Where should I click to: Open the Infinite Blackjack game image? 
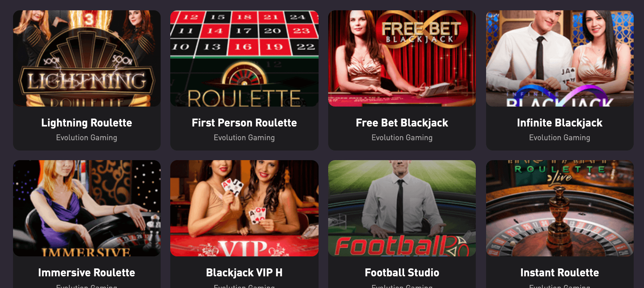tap(560, 58)
